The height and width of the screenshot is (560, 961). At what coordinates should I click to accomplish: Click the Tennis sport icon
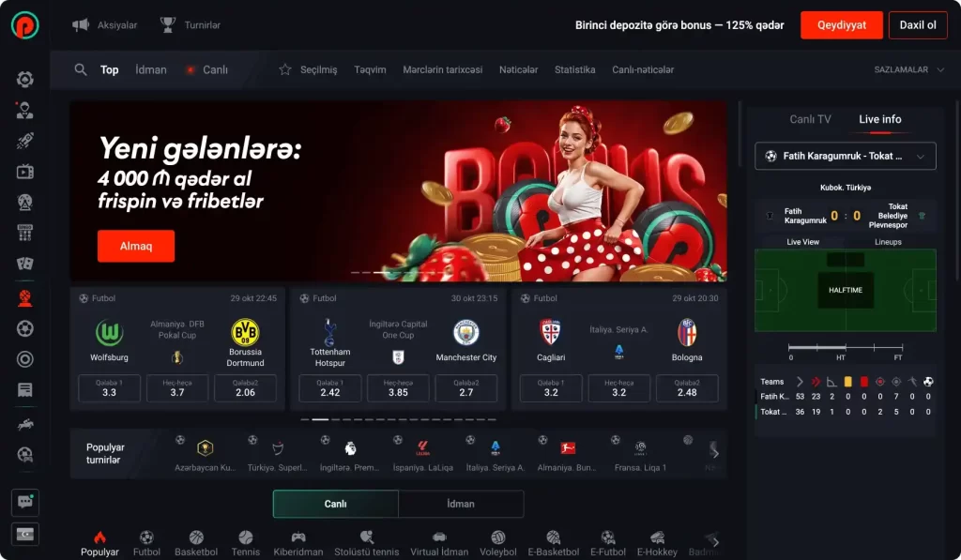pos(246,538)
